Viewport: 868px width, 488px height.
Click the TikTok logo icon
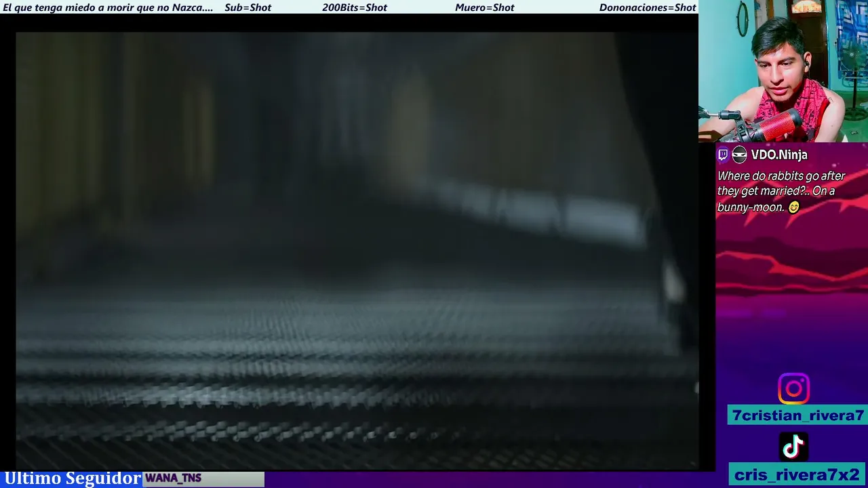coord(793,447)
